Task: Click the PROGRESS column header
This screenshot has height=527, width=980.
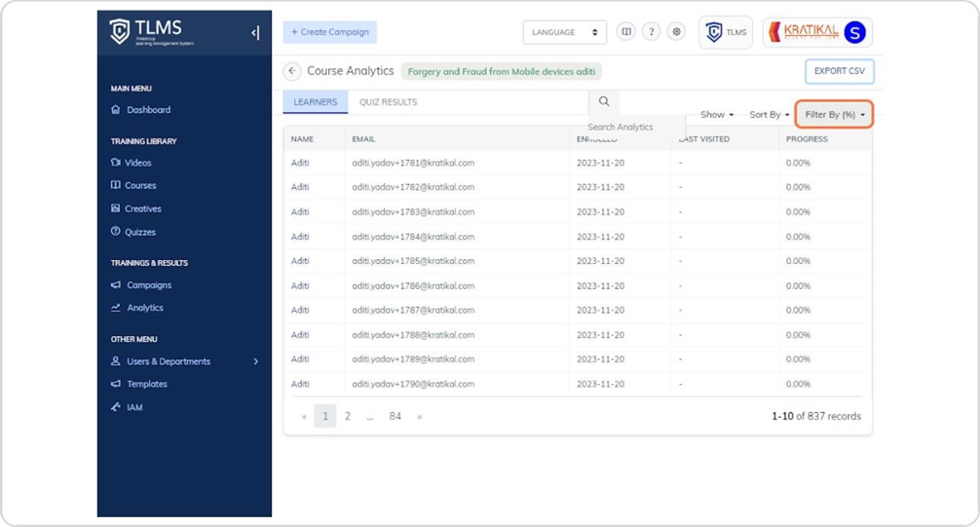Action: coord(807,138)
